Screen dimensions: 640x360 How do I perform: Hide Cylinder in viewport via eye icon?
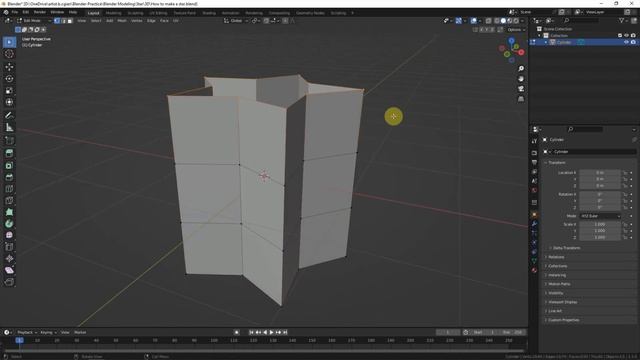[x=626, y=42]
